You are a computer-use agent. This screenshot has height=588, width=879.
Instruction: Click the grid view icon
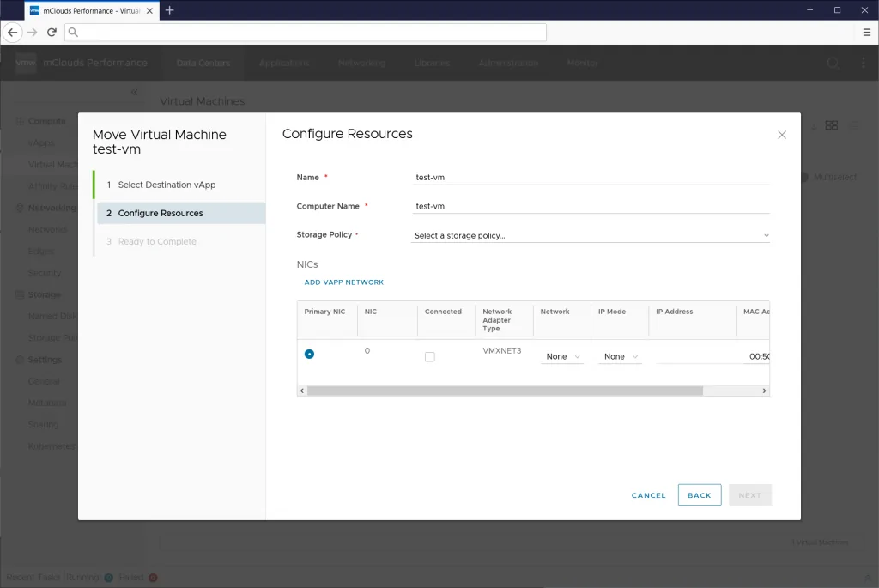click(x=831, y=125)
